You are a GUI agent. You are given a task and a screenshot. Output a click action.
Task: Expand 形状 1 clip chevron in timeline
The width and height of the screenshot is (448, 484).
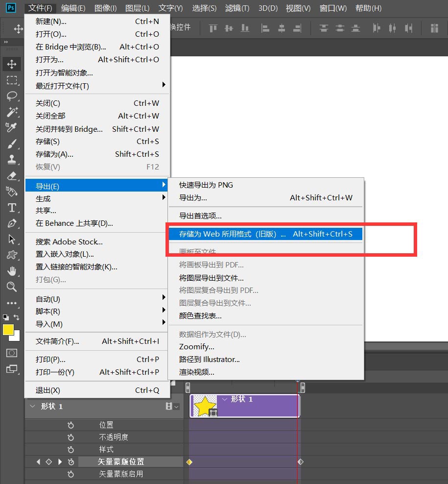click(225, 399)
